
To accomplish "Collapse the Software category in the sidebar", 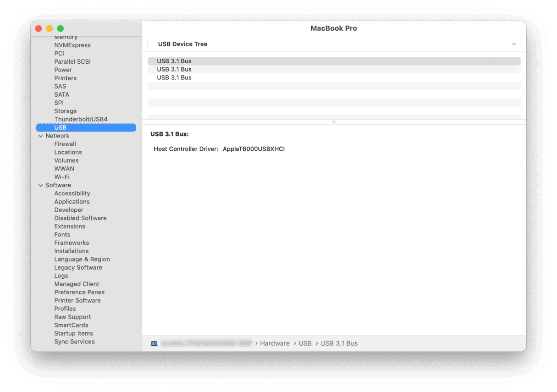I will pos(41,185).
